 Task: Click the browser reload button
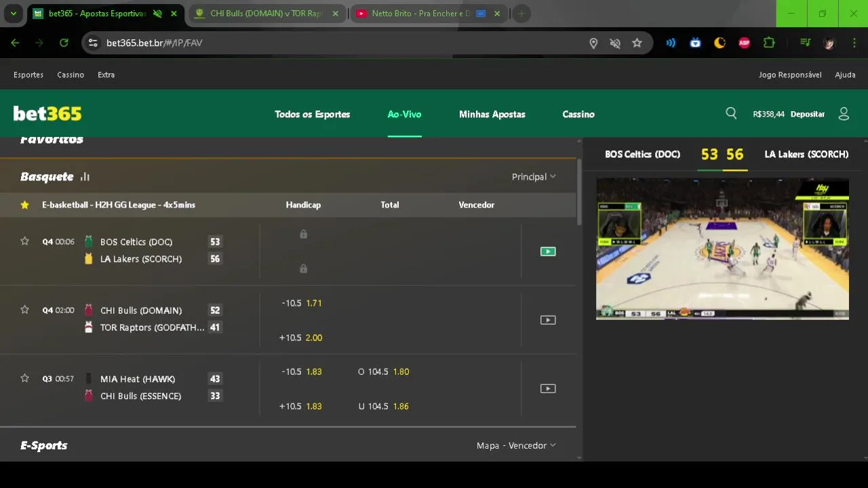pyautogui.click(x=64, y=43)
